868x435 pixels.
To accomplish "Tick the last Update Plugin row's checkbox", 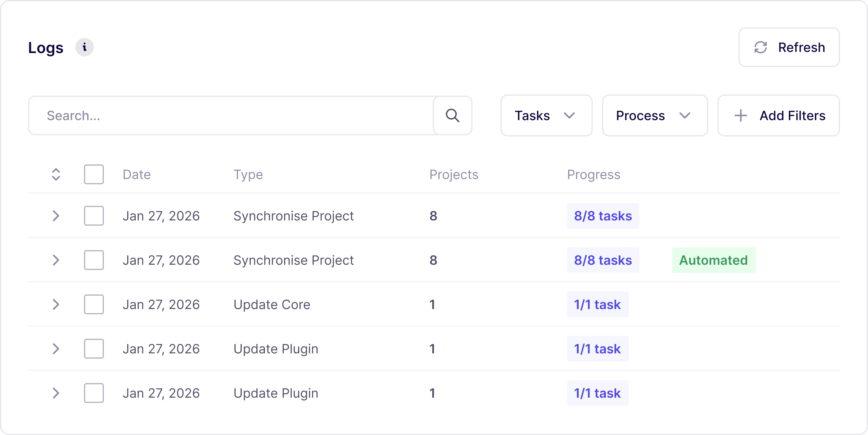I will tap(94, 393).
